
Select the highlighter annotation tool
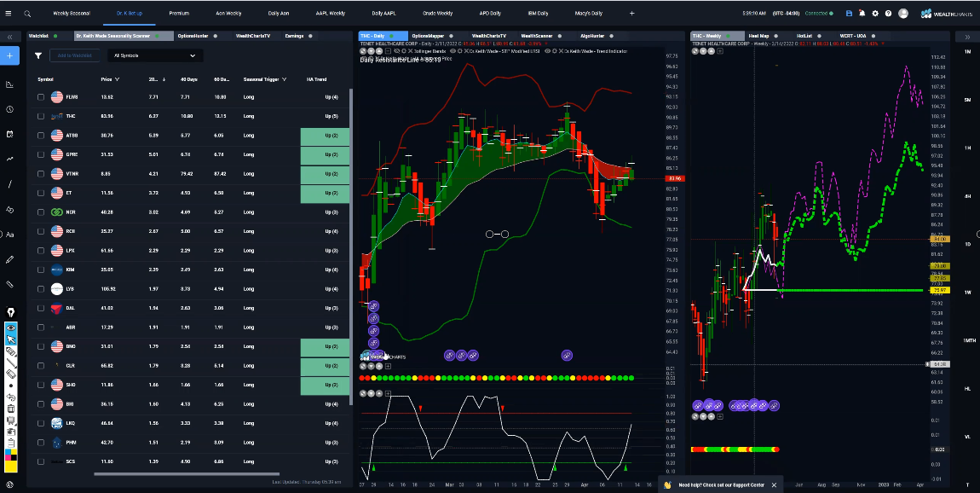click(x=10, y=351)
